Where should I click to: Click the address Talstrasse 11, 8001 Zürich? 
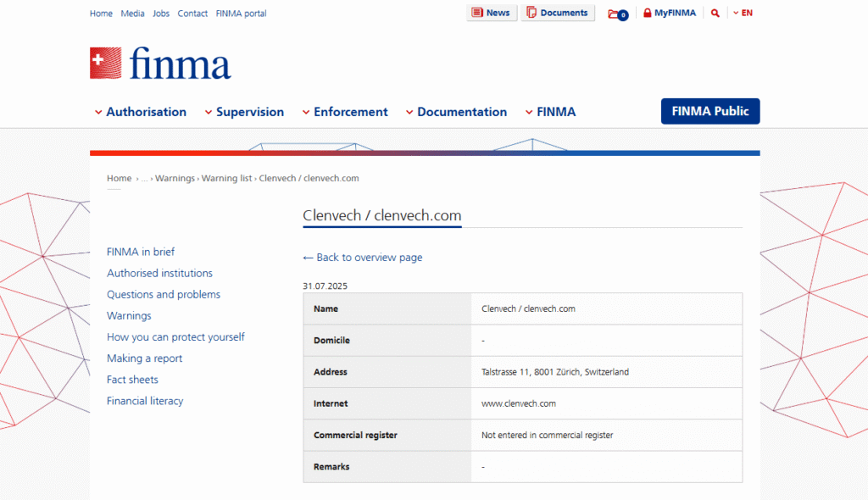click(x=554, y=372)
